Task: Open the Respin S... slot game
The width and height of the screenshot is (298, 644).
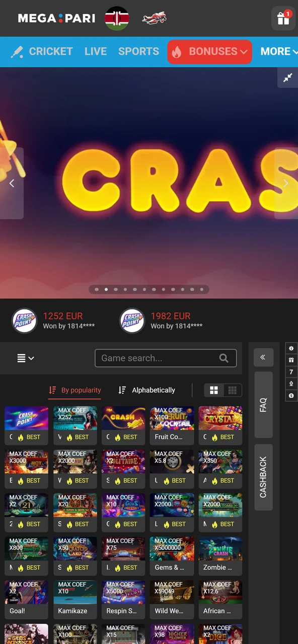Action: pyautogui.click(x=123, y=599)
